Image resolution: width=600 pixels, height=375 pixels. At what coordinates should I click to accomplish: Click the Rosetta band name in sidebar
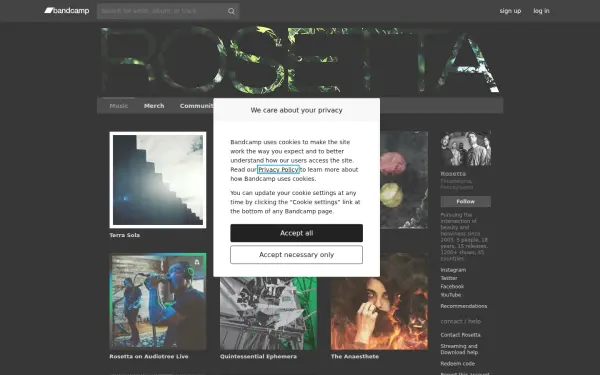tap(453, 174)
